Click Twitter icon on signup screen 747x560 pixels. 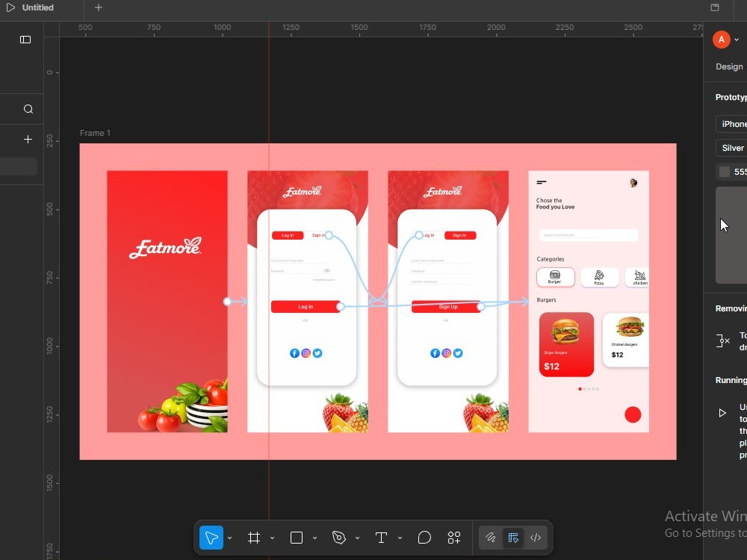(x=458, y=353)
